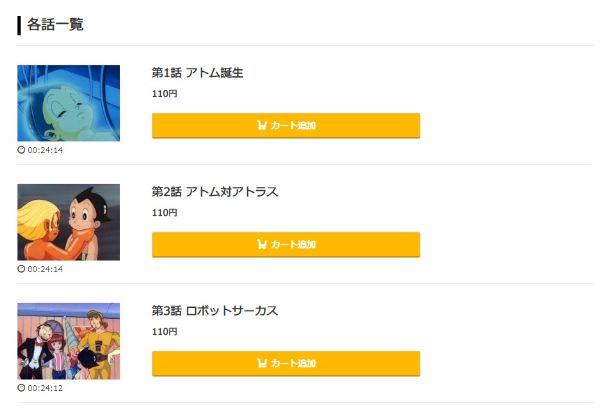Open the 第3話 ロボットサーカス thumbnail
The height and width of the screenshot is (409, 600).
[x=68, y=341]
